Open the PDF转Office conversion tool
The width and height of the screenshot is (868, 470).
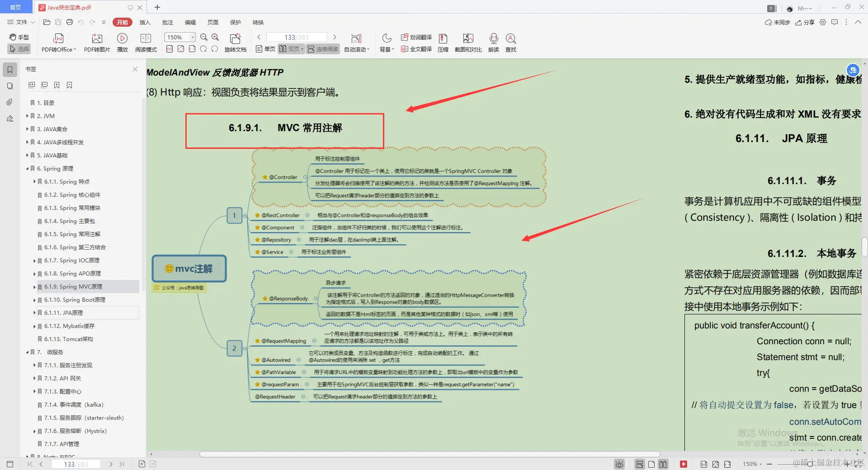point(58,42)
